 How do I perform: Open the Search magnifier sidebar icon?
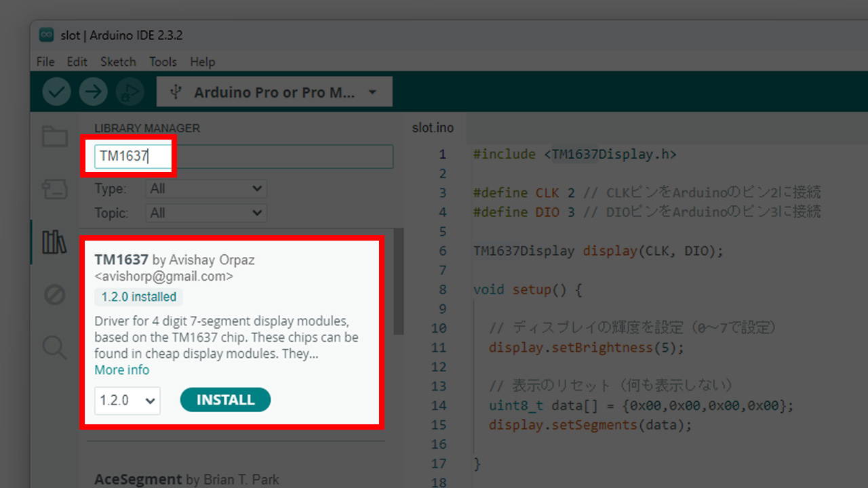[55, 348]
